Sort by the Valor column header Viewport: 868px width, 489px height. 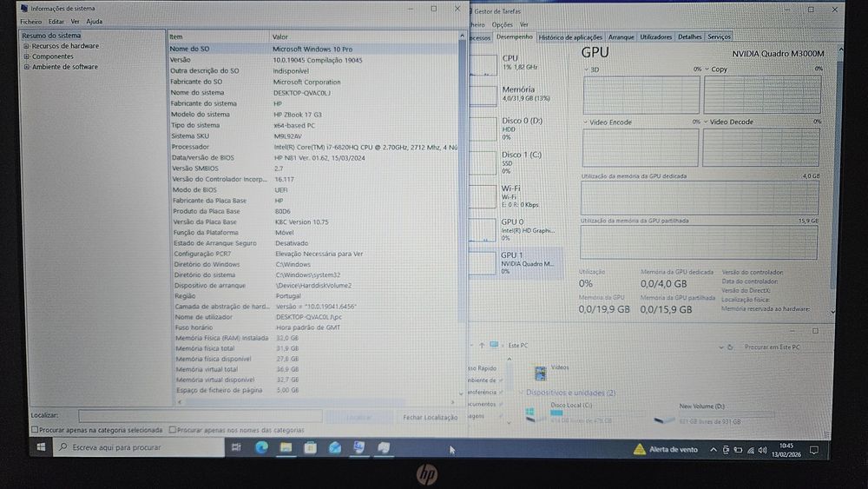tap(365, 36)
